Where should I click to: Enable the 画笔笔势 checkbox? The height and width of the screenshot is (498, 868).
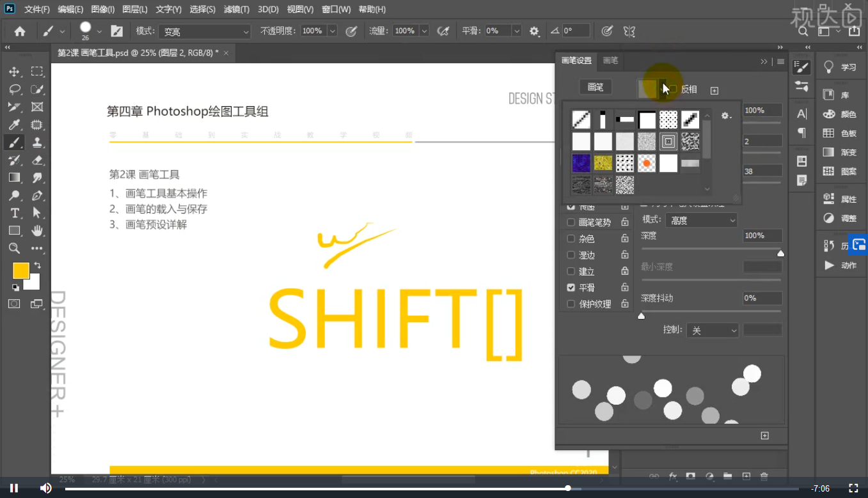571,222
